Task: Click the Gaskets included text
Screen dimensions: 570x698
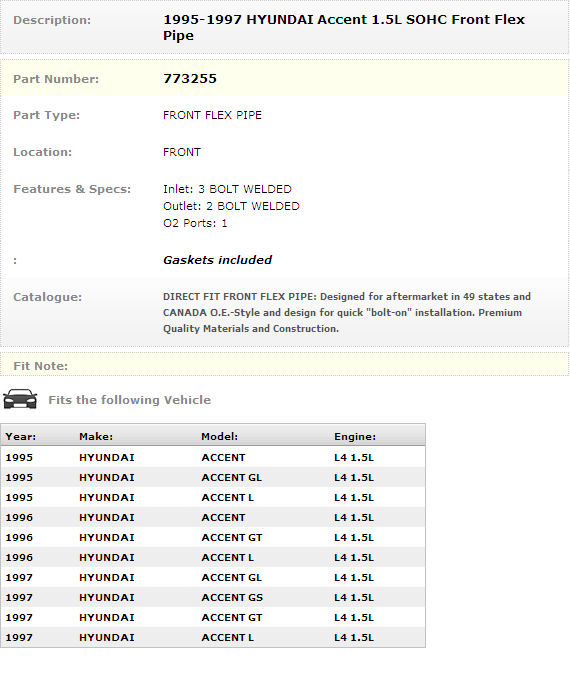Action: (x=217, y=260)
